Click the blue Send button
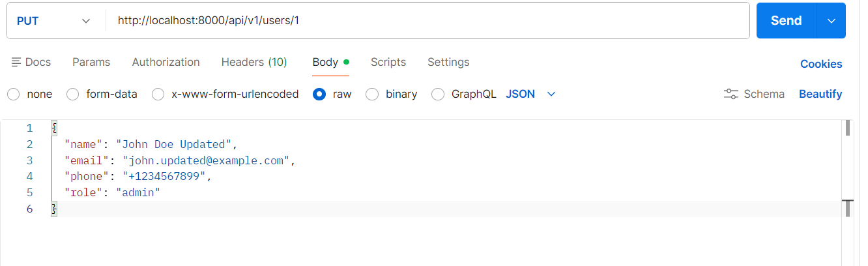Image resolution: width=868 pixels, height=266 pixels. pyautogui.click(x=786, y=21)
